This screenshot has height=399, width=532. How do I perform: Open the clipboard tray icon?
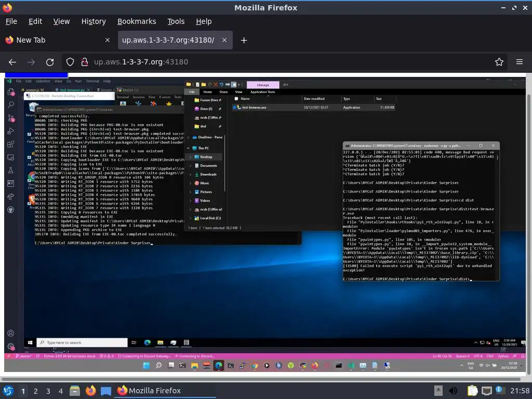click(472, 391)
